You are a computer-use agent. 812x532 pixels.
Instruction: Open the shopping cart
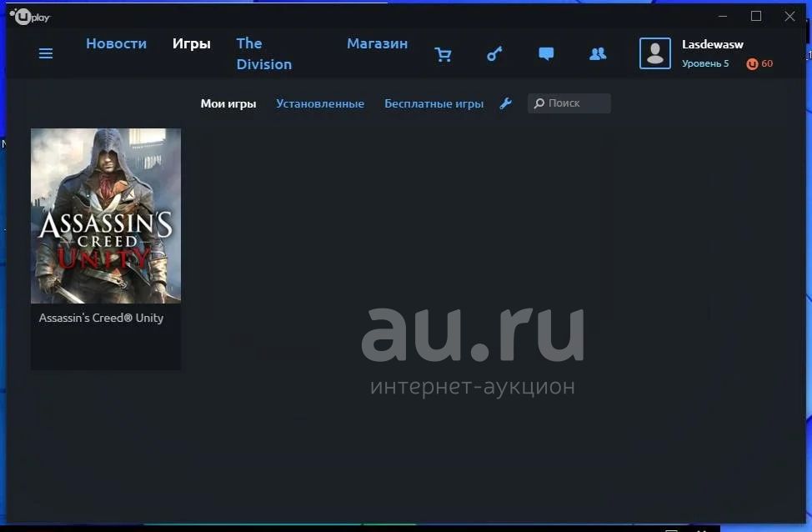pos(443,54)
